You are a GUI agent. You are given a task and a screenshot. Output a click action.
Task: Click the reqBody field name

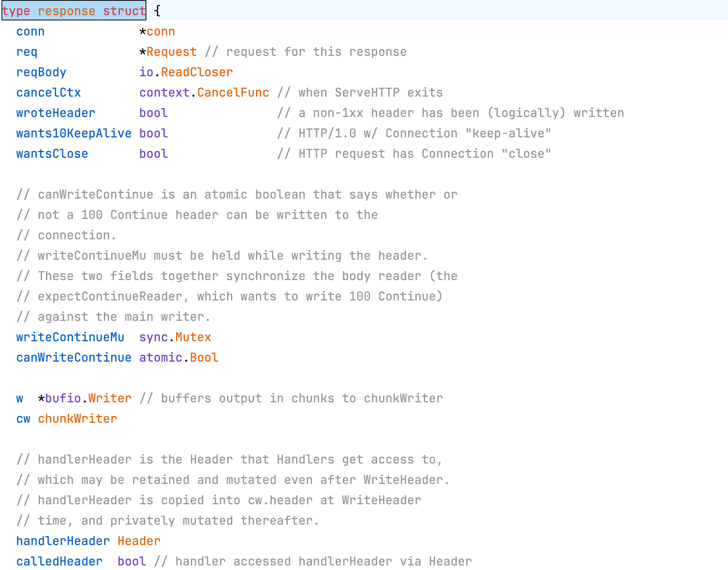[x=41, y=72]
